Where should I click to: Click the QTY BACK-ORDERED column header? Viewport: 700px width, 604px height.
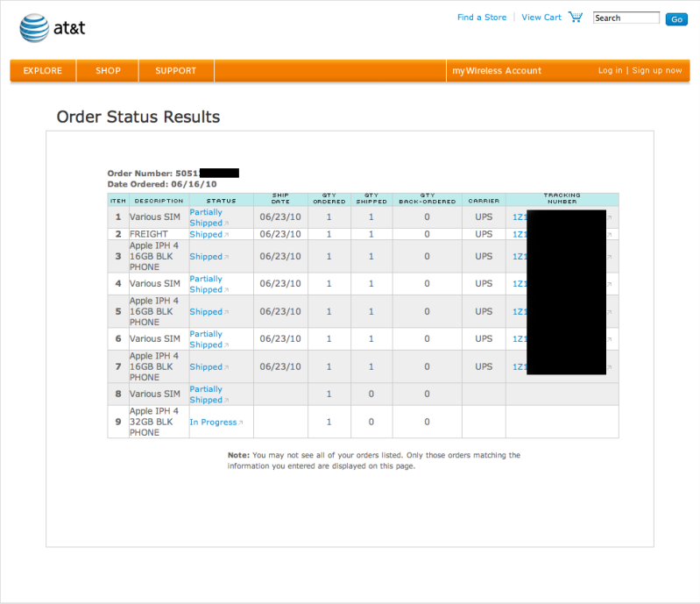428,199
